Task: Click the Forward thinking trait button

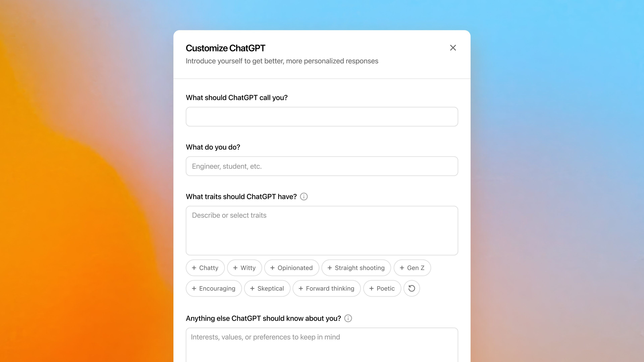Action: [x=326, y=288]
